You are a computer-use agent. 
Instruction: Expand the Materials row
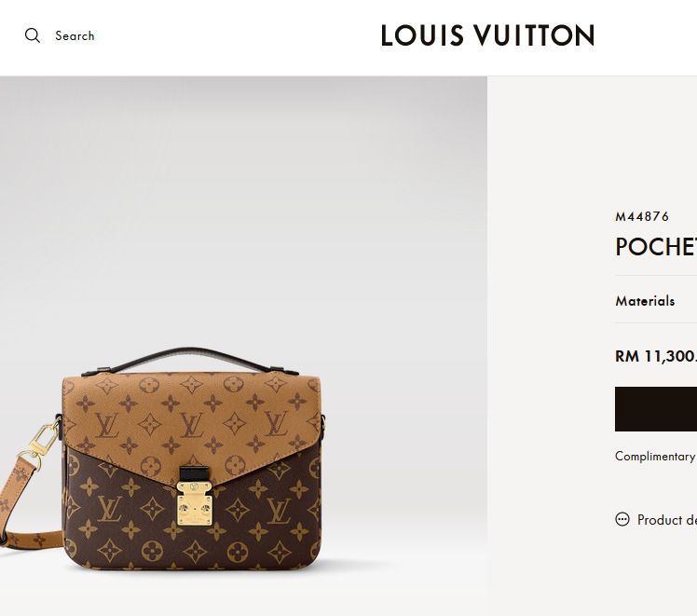tap(656, 301)
